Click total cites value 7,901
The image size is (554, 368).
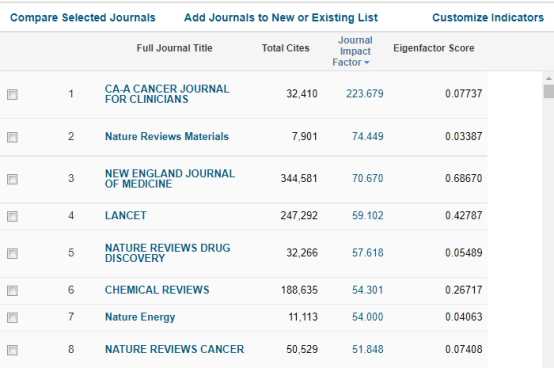tap(305, 136)
